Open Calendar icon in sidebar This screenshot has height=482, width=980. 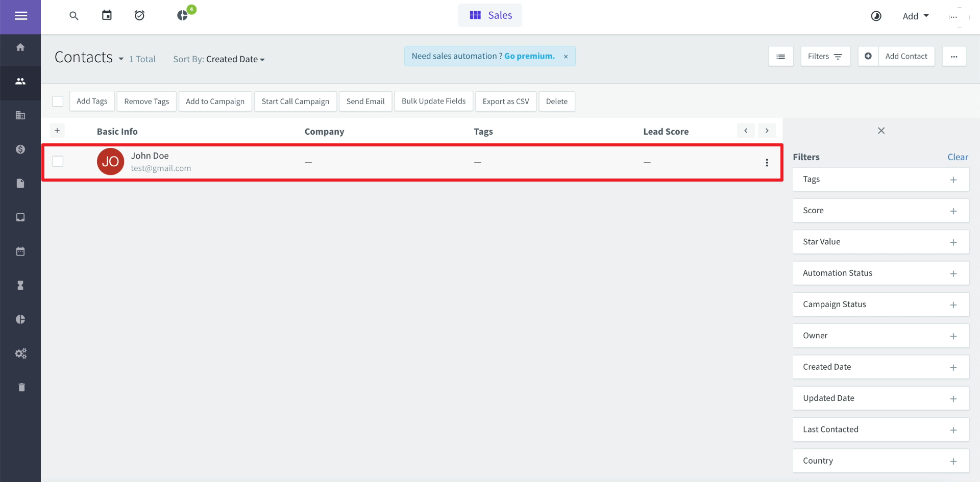point(20,251)
